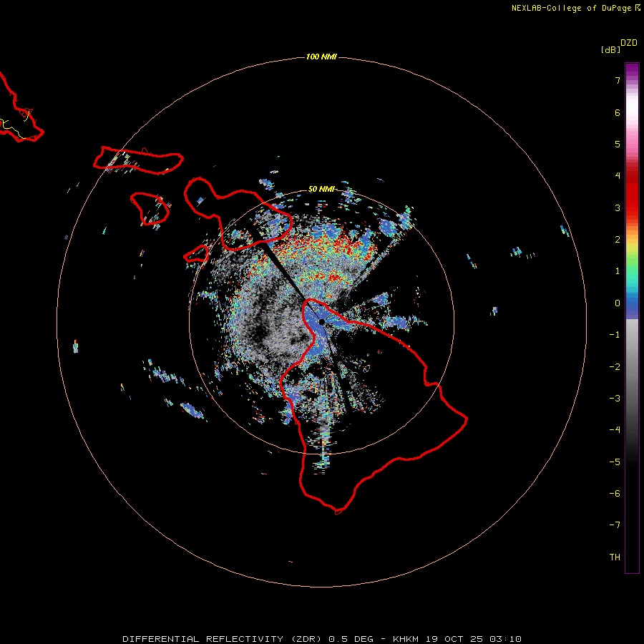
Task: Click the TH threshold label on colorbar
Action: pyautogui.click(x=615, y=557)
